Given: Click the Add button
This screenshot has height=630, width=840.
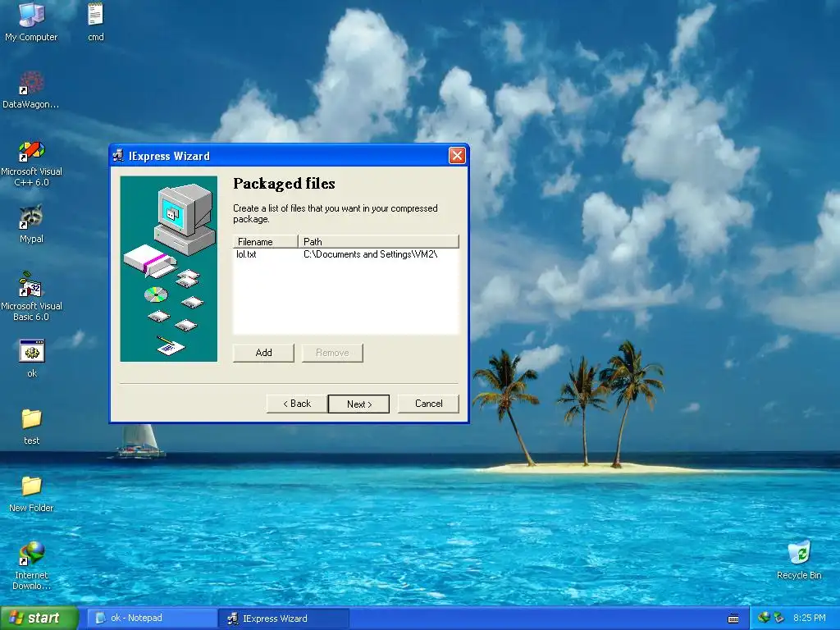Looking at the screenshot, I should click(263, 353).
